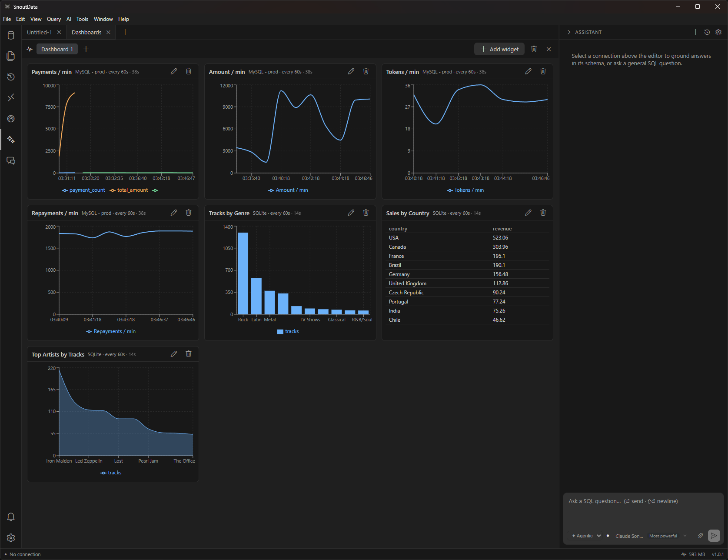Delete Dashboard 1 using toolbar trash icon
This screenshot has width=728, height=560.
click(534, 49)
